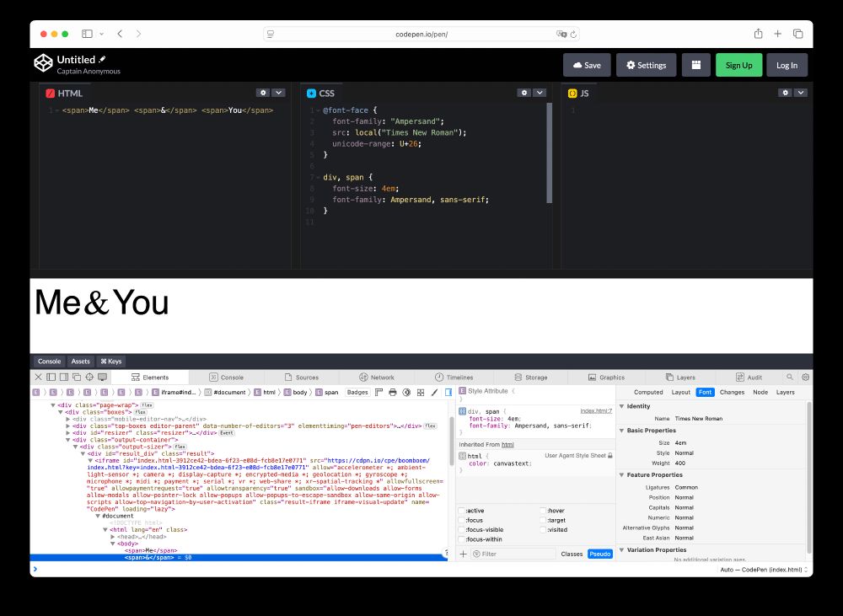Click the Safari share icon

tap(758, 34)
